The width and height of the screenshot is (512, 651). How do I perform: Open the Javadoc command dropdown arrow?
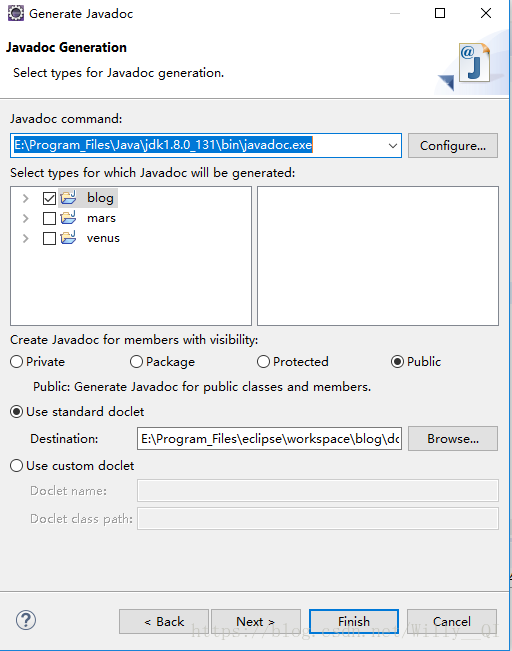coord(392,146)
